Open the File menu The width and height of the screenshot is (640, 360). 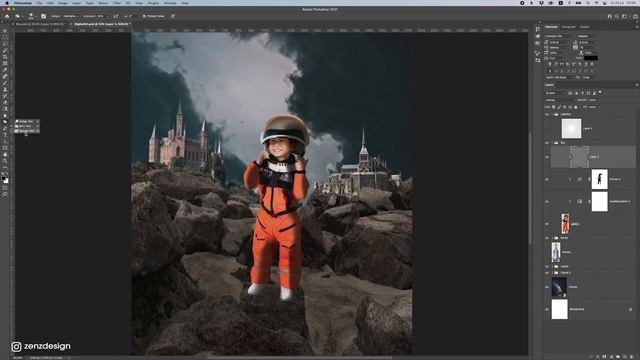click(39, 3)
